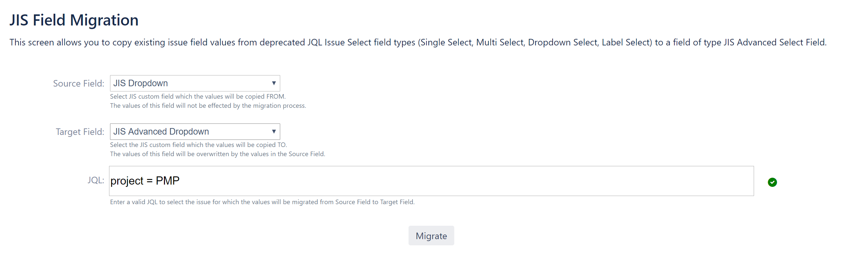Screen dimensions: 868x261
Task: Click 'JIS Advanced Dropdown' in the Target Field selector
Action: pos(161,132)
